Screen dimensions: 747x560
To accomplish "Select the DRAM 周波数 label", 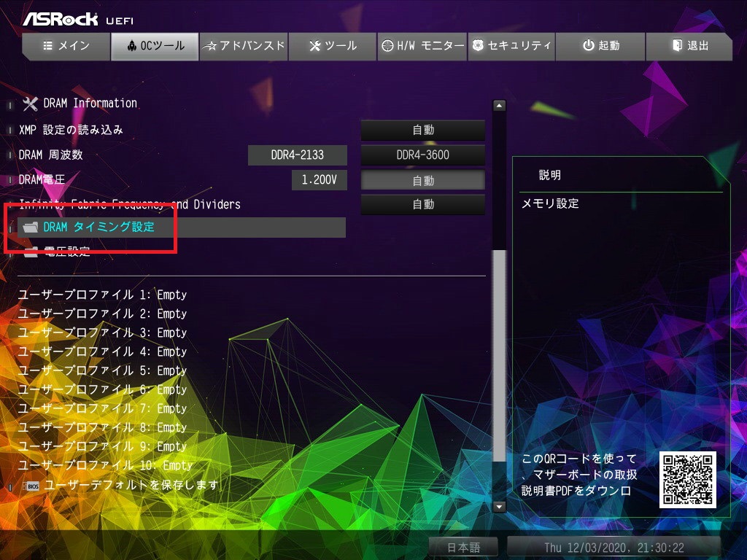I will pyautogui.click(x=50, y=155).
